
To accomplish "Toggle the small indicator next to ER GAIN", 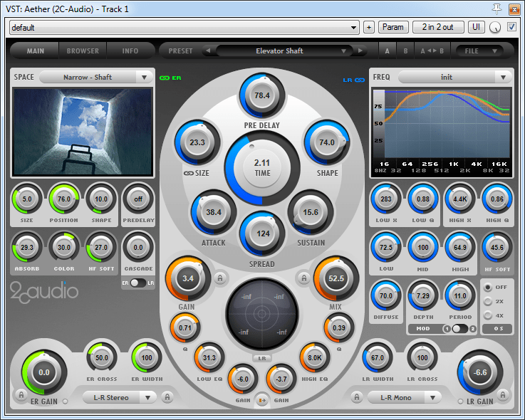I will tap(65, 401).
